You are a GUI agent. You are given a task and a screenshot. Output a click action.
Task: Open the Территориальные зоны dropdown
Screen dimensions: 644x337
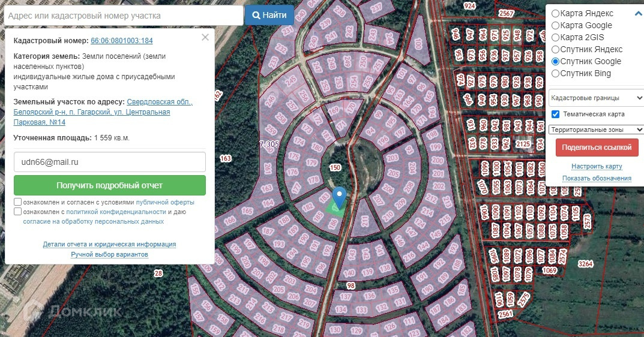(x=596, y=130)
